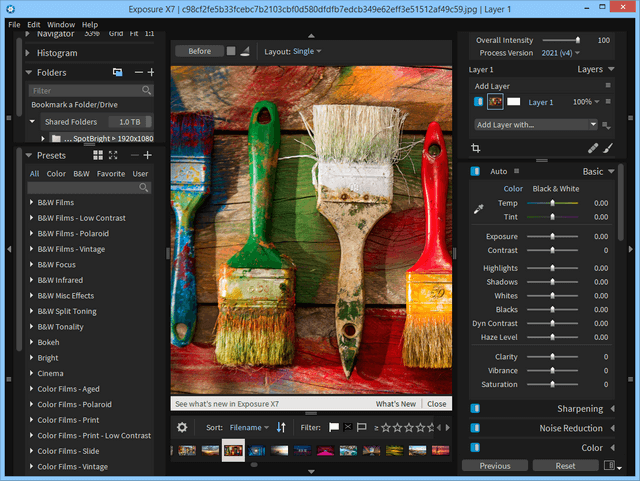Select the Crop tool icon

pos(476,148)
